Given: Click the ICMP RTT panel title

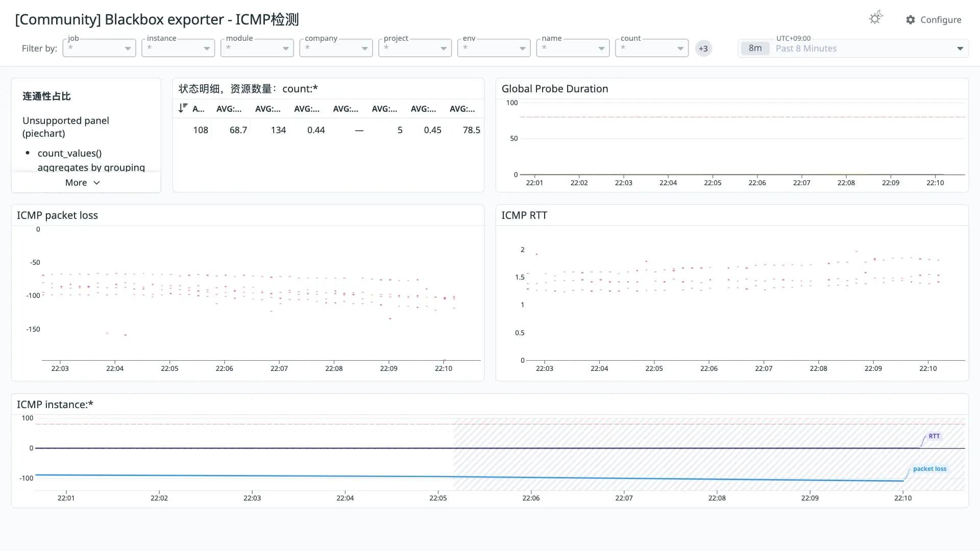Looking at the screenshot, I should tap(524, 215).
